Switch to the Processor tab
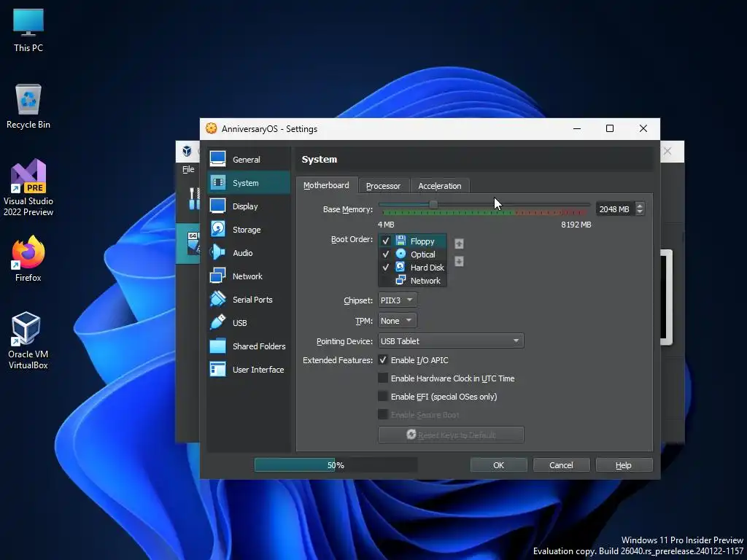Viewport: 747px width, 560px height. (383, 186)
